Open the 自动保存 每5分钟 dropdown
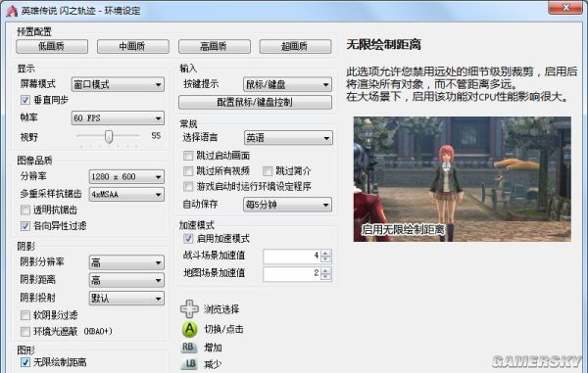588x373 pixels. tap(287, 205)
